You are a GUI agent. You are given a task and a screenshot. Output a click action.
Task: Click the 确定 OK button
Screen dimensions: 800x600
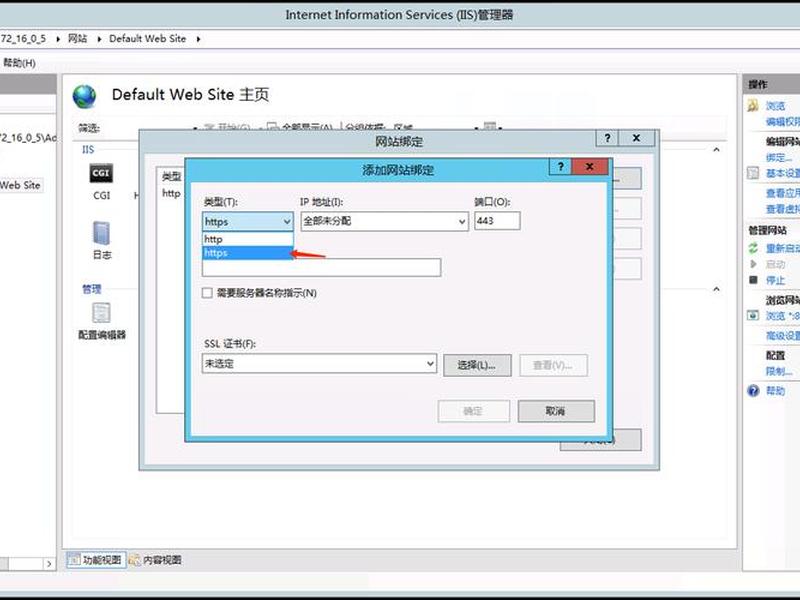click(x=473, y=411)
